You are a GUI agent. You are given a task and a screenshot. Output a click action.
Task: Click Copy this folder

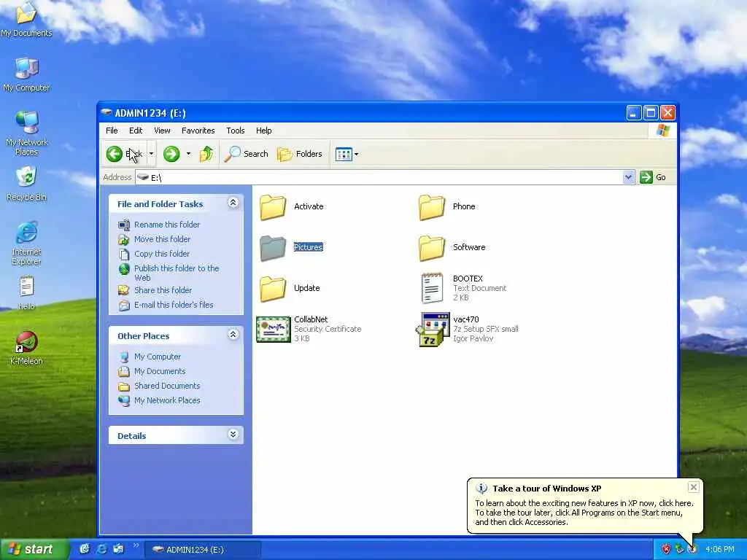[x=161, y=254]
